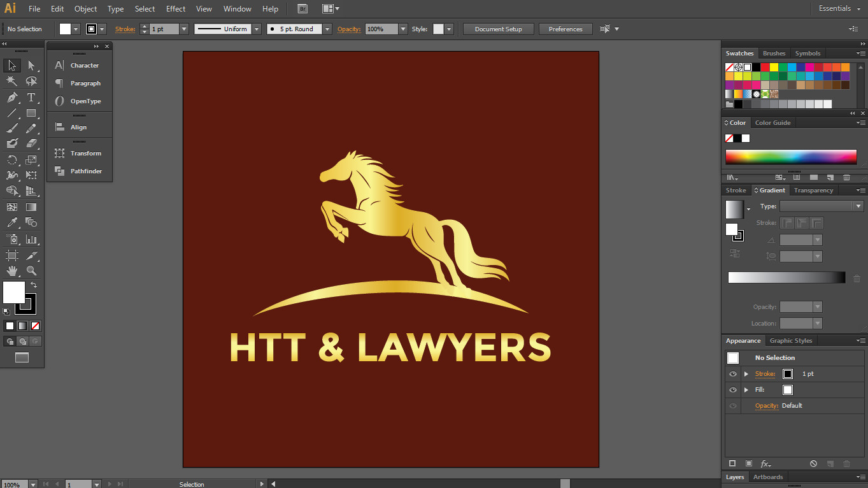Click the gradient slider bar

point(786,278)
